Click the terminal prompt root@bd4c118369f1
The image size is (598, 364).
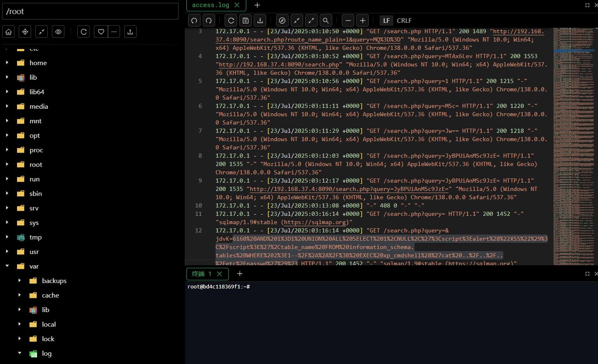(218, 287)
